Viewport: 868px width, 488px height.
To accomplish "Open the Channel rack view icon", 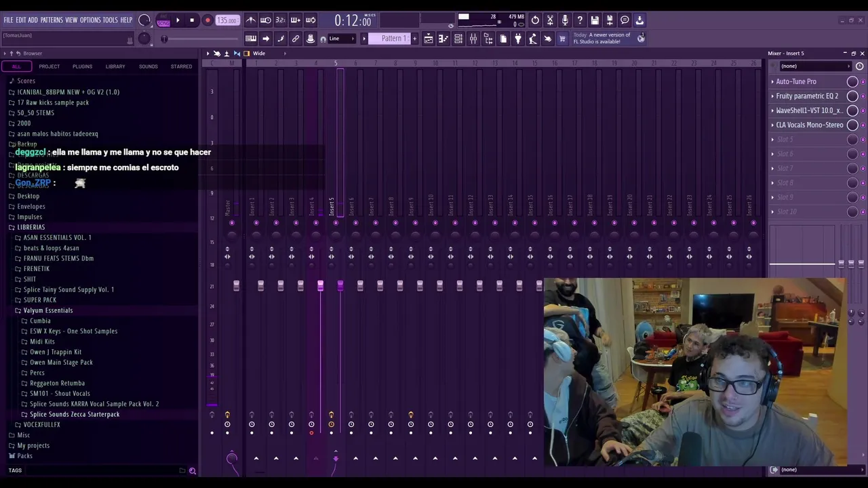I will (x=458, y=39).
